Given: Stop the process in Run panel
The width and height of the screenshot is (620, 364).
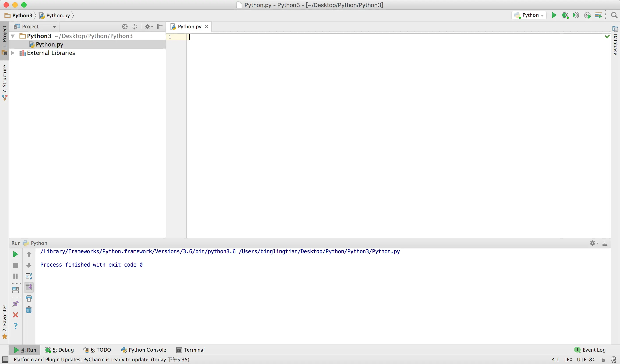Looking at the screenshot, I should [15, 265].
